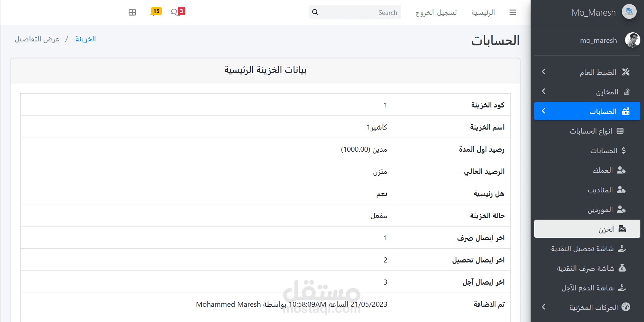Screen dimensions: 644x322
Task: Open المناديب sidebar link
Action: tap(587, 189)
